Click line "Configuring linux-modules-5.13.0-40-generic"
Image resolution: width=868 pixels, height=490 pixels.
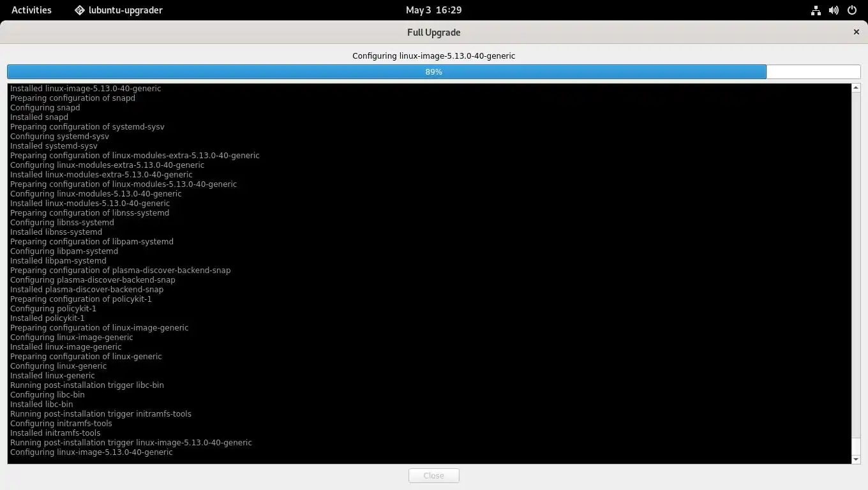point(96,194)
